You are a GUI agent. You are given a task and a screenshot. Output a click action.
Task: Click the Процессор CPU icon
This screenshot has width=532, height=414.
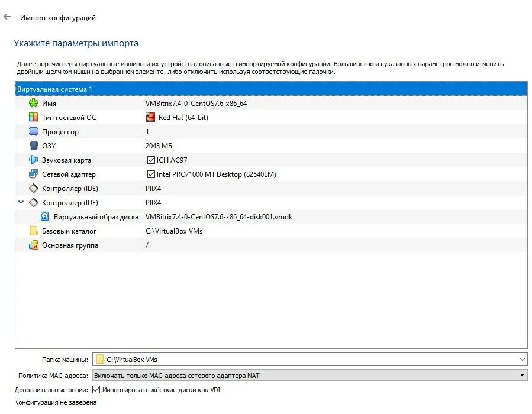coord(33,131)
